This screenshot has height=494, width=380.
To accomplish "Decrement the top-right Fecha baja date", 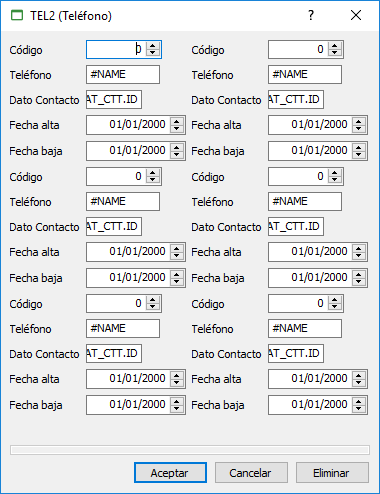I will coord(359,154).
